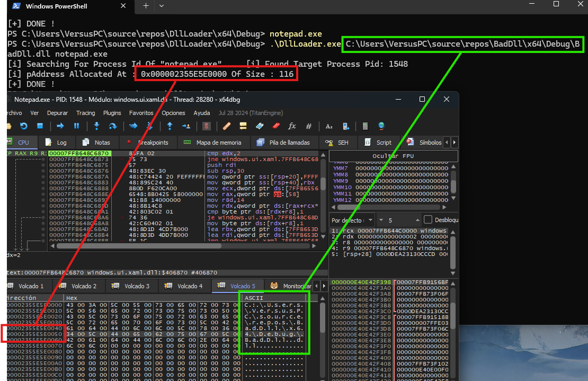Click the Ocultar FPU button

click(x=393, y=156)
